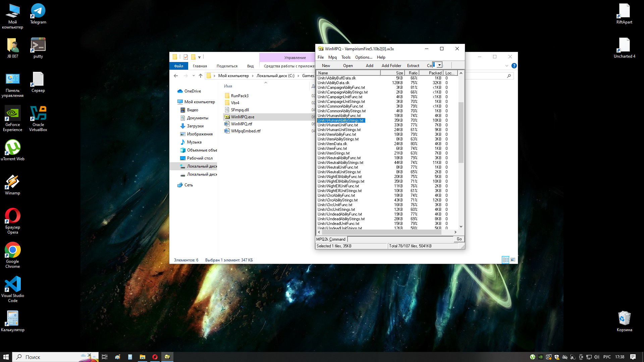Switch Explorer to large thumbnails view icon
Viewport: 644px width, 362px height.
[x=513, y=260]
